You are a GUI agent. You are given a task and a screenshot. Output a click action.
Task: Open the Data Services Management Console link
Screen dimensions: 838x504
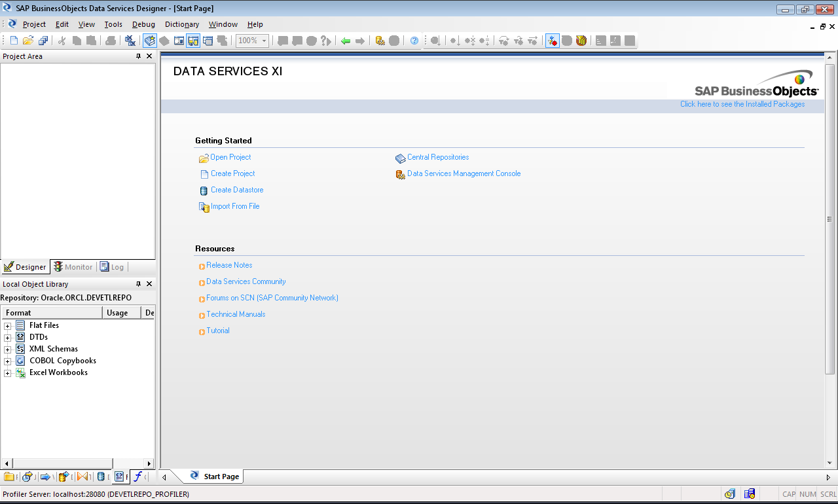click(x=464, y=173)
